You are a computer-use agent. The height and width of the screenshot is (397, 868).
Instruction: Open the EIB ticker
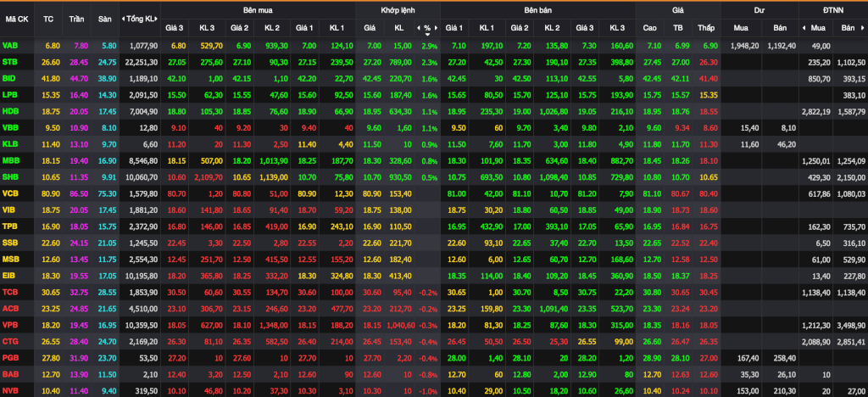point(8,276)
